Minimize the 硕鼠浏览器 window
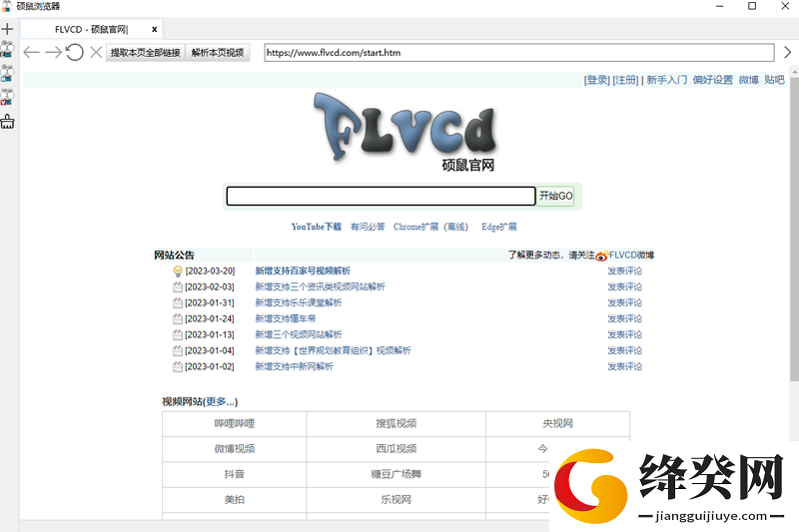The image size is (799, 532). 719,6
